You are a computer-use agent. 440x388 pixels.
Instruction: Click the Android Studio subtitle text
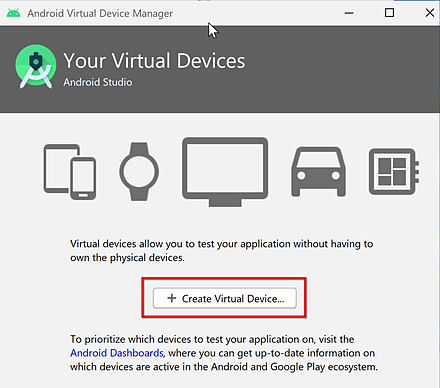98,82
